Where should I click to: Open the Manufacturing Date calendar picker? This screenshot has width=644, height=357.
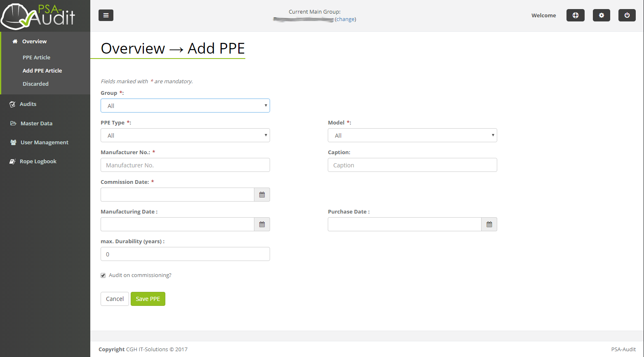coord(262,224)
